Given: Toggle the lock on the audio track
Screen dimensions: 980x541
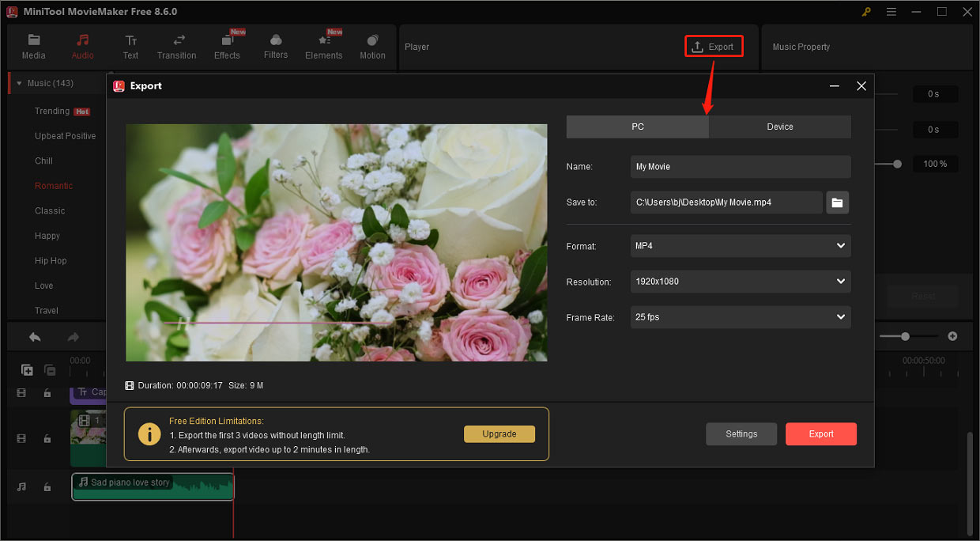Looking at the screenshot, I should pos(47,487).
